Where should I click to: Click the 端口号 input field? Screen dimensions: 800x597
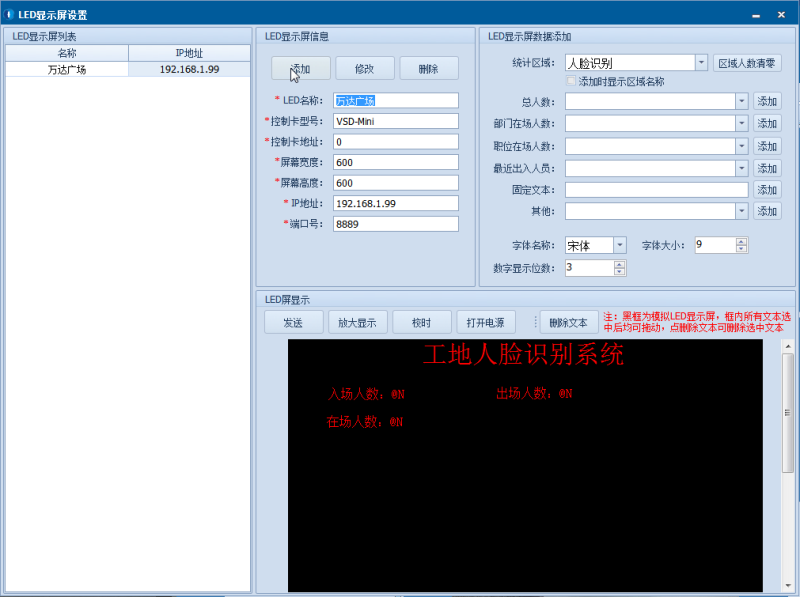pos(395,224)
